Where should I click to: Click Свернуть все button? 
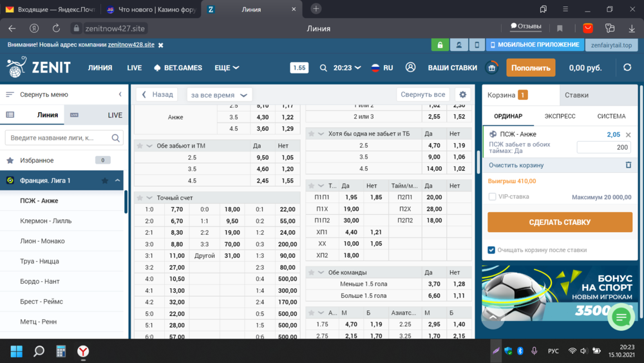click(422, 95)
